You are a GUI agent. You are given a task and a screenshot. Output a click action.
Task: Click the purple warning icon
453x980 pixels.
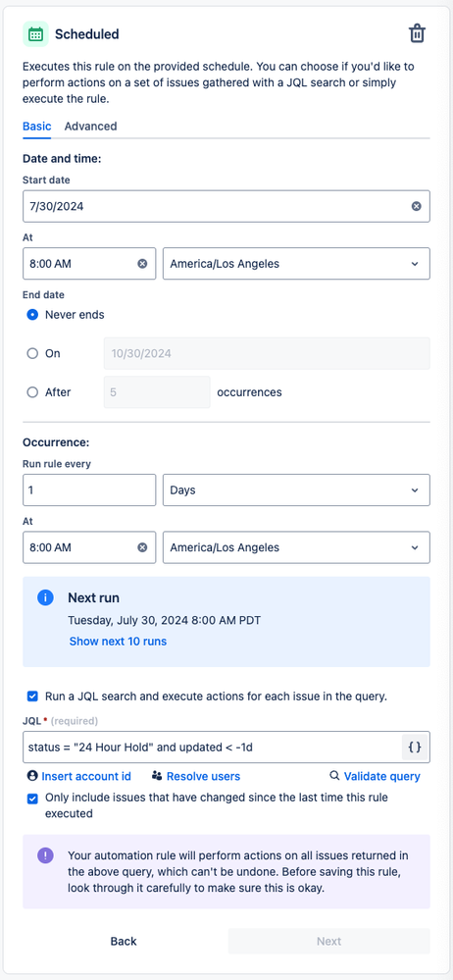click(x=46, y=855)
